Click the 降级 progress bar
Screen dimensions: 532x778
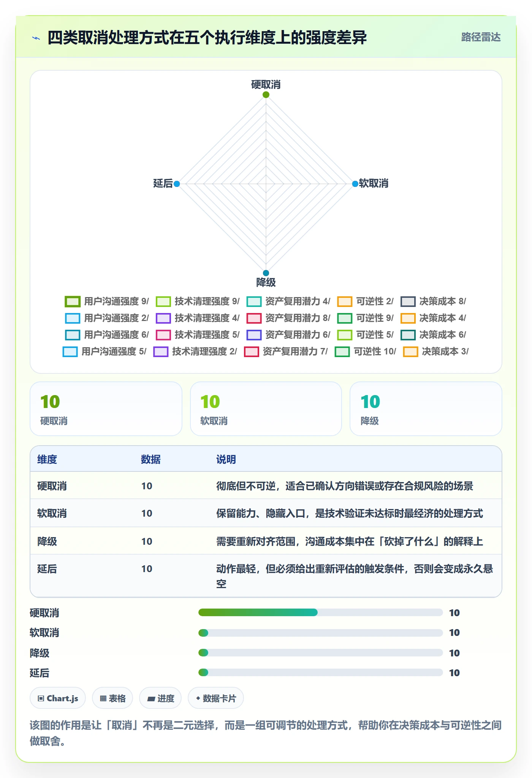click(x=320, y=653)
